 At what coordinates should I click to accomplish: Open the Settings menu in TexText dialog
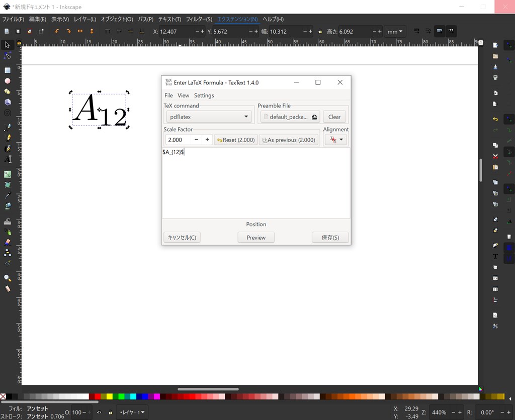pyautogui.click(x=204, y=95)
